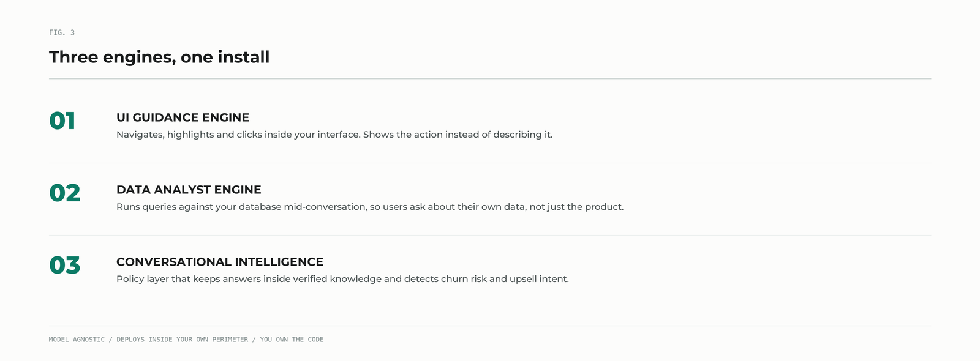The height and width of the screenshot is (361, 980).
Task: Click 'YOU OWN THE CODE' footer text
Action: click(x=292, y=340)
